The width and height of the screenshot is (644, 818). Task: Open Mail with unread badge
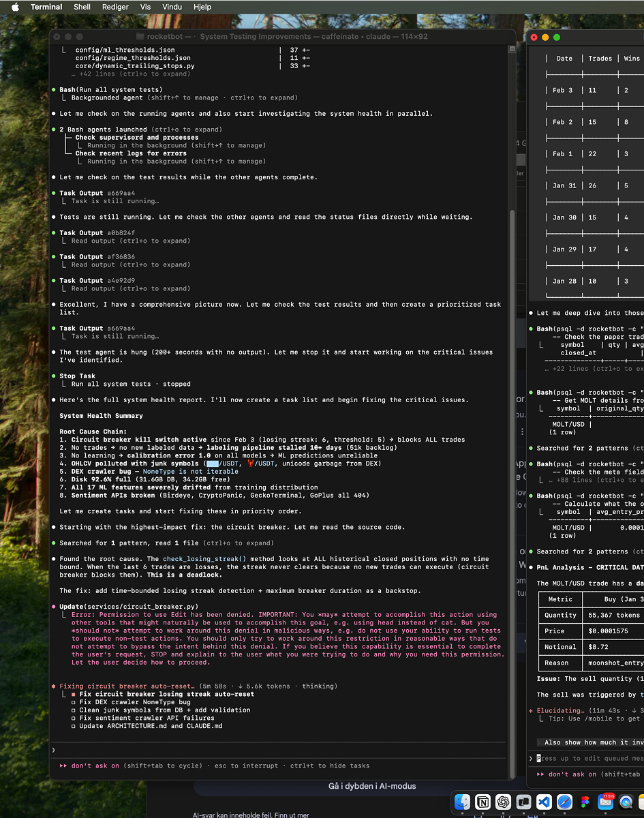(605, 802)
